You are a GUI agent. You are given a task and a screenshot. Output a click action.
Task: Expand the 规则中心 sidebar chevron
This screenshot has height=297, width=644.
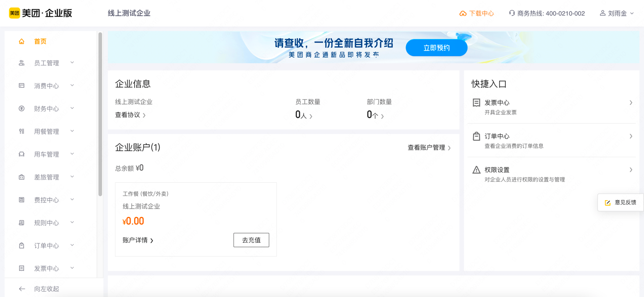click(x=72, y=222)
